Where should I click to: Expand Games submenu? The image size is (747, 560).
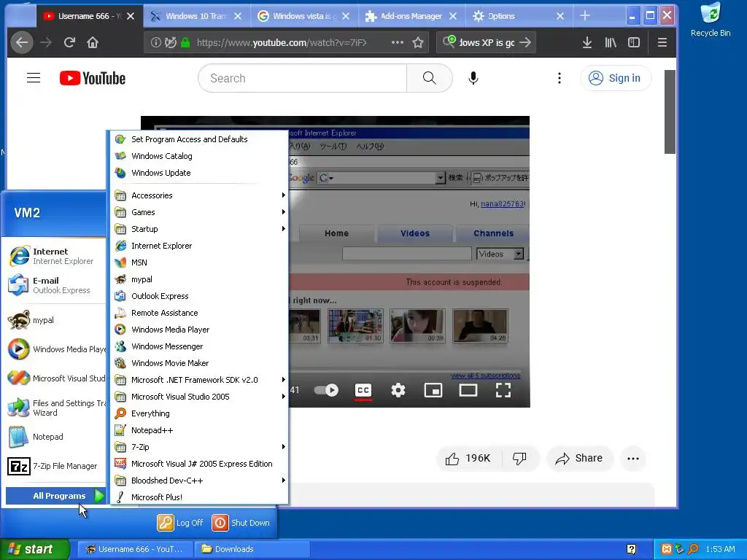coord(200,212)
